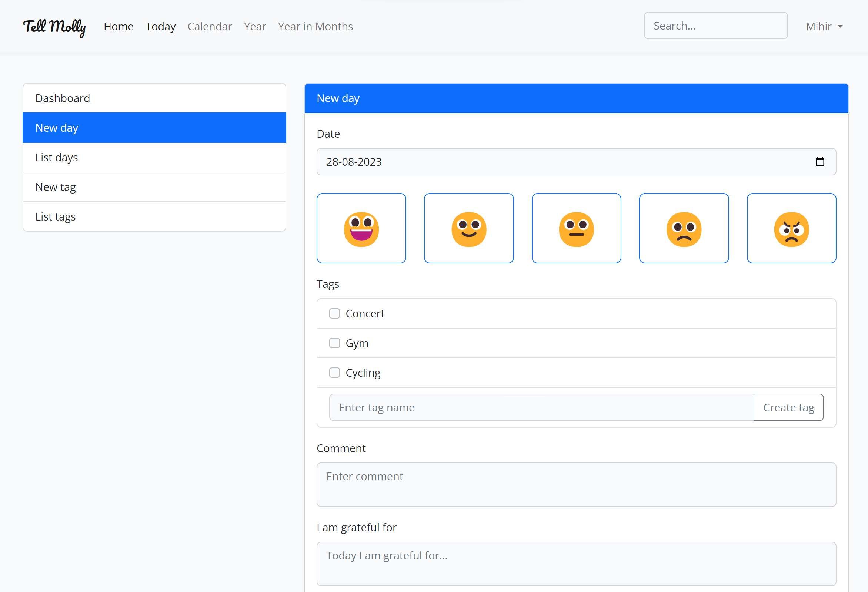Tick the Gym tag checkbox
Image resolution: width=868 pixels, height=592 pixels.
(334, 343)
